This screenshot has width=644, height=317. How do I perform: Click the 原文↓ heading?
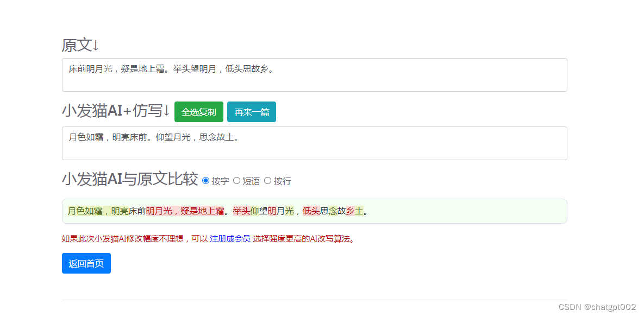(x=80, y=45)
